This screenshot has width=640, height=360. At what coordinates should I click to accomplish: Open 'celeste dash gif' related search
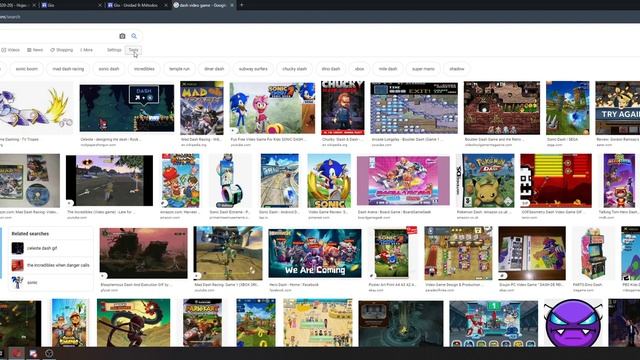click(x=51, y=248)
